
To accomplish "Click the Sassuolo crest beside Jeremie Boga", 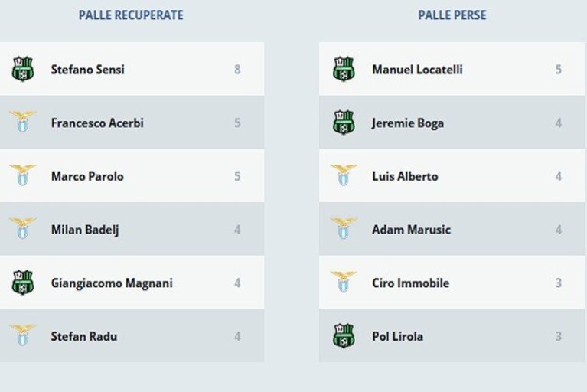I will point(344,122).
